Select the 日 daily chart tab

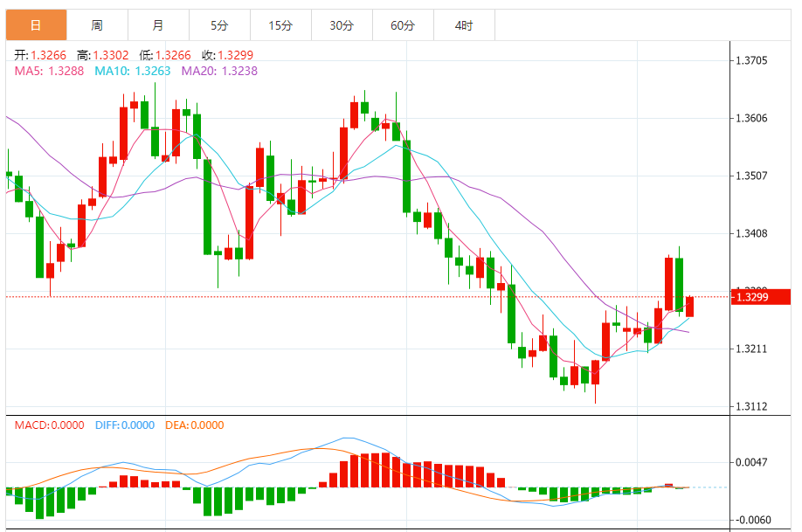(37, 25)
